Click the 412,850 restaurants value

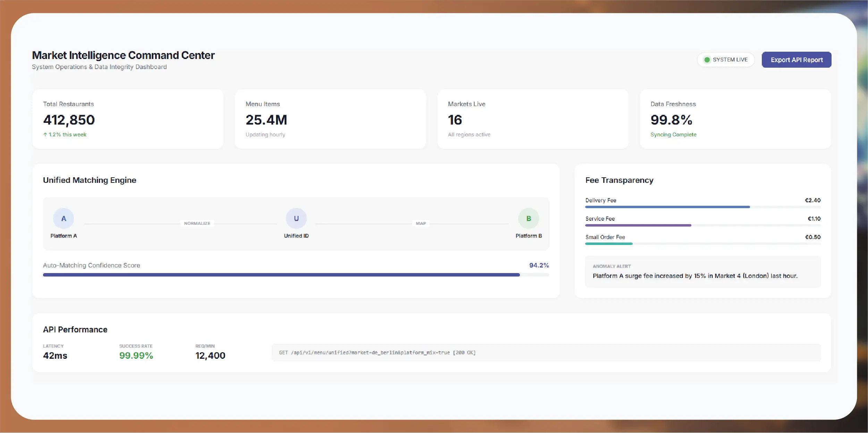(x=69, y=120)
